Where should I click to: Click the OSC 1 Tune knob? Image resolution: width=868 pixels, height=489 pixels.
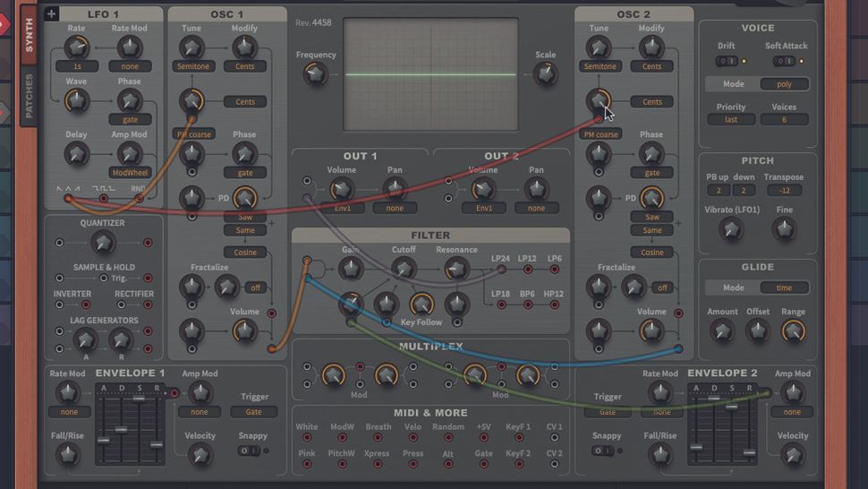[192, 47]
